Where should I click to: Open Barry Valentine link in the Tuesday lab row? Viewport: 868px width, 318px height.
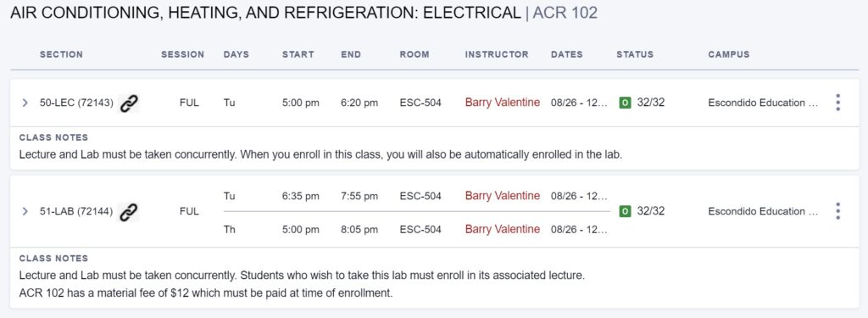pyautogui.click(x=502, y=196)
